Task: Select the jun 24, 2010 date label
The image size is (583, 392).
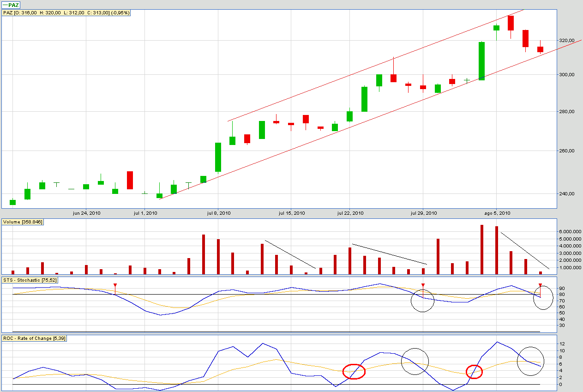Action: point(87,213)
